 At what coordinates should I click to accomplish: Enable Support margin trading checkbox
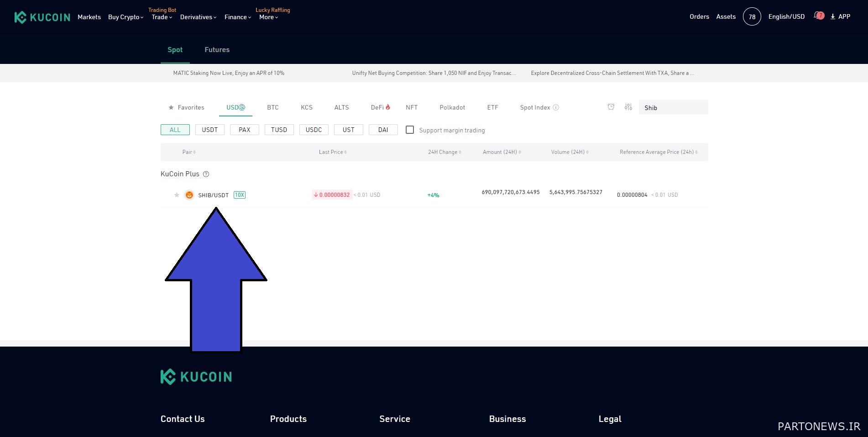(410, 130)
